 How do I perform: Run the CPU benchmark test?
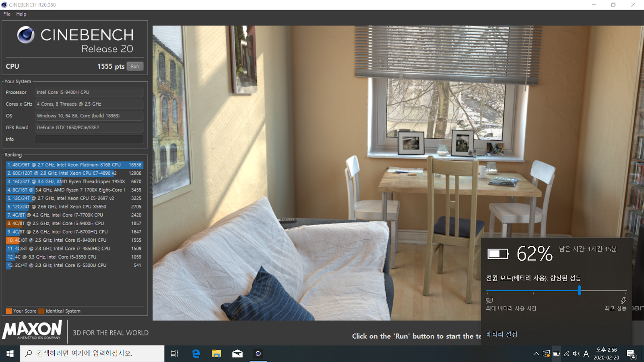135,66
